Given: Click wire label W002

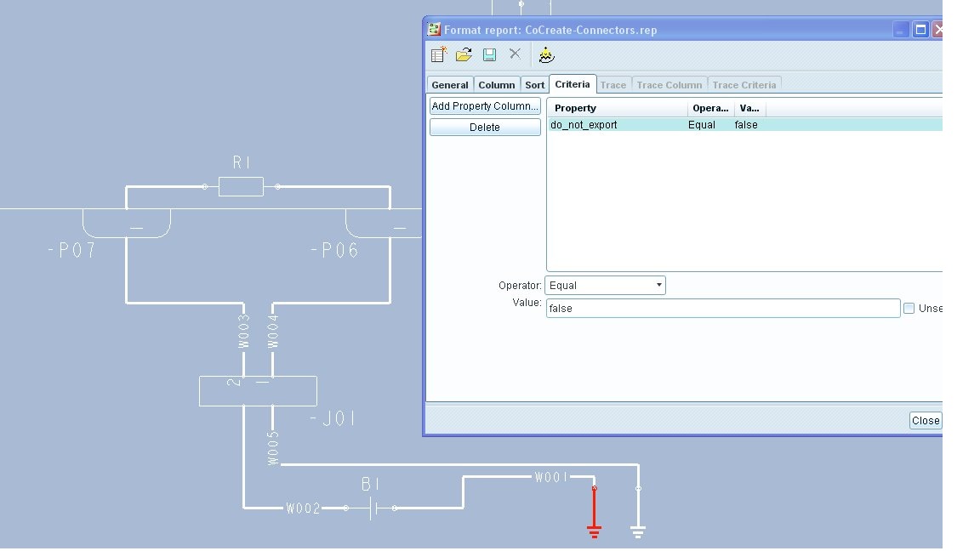Looking at the screenshot, I should (x=303, y=508).
